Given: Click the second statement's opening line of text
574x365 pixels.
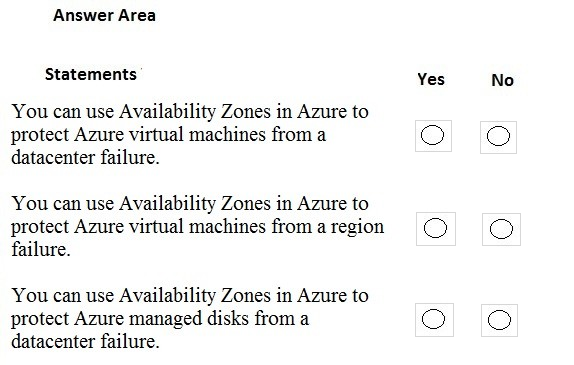Looking at the screenshot, I should point(190,203).
